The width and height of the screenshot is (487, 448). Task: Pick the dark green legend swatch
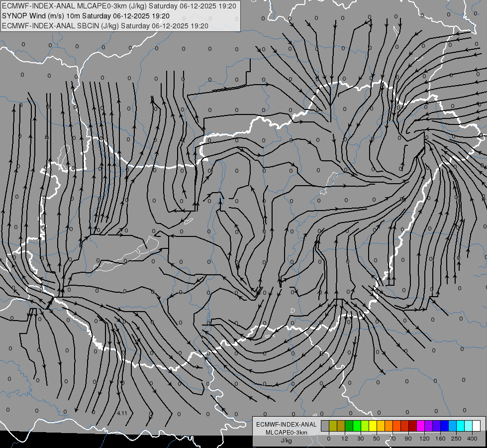349,426
